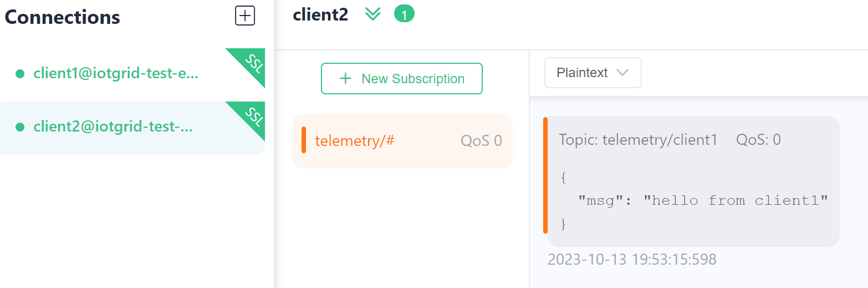Select client2@iotgrid-test connection

click(x=113, y=127)
